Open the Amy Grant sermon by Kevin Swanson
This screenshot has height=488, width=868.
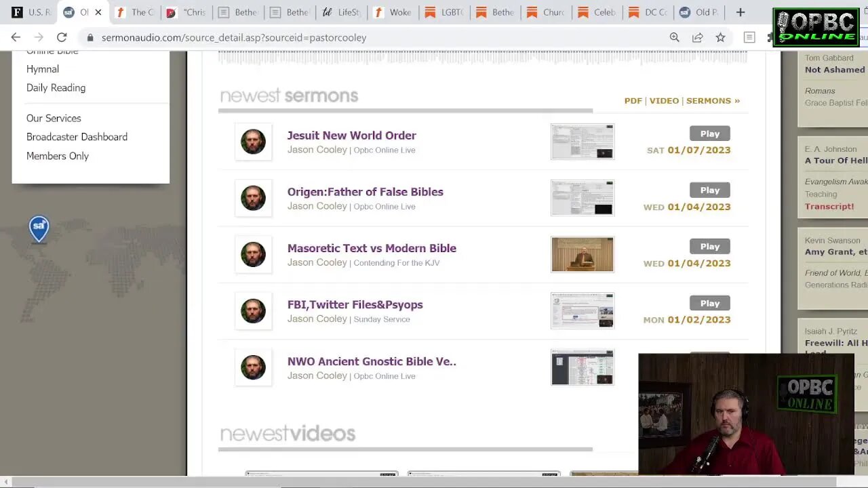[x=836, y=251]
